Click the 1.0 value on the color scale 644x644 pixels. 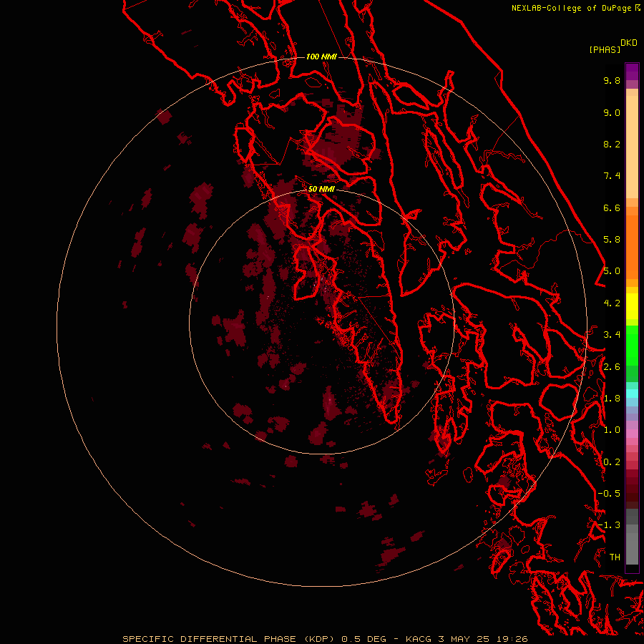(x=612, y=430)
